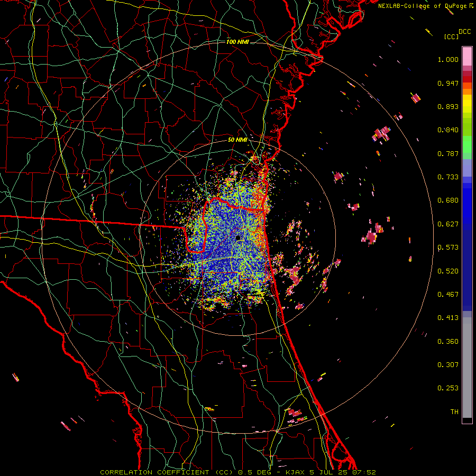Select the 0.360 scale value
Viewport: 476px width, 476px height.
[448, 341]
